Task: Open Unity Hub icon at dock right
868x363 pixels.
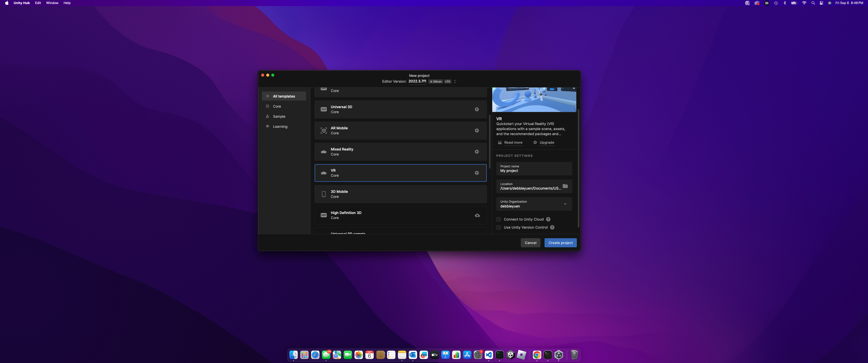Action: [559, 355]
